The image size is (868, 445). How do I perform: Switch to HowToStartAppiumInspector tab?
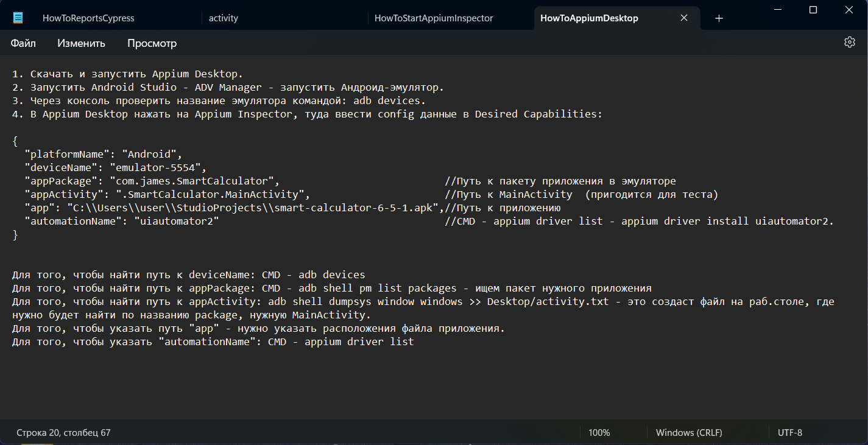434,18
